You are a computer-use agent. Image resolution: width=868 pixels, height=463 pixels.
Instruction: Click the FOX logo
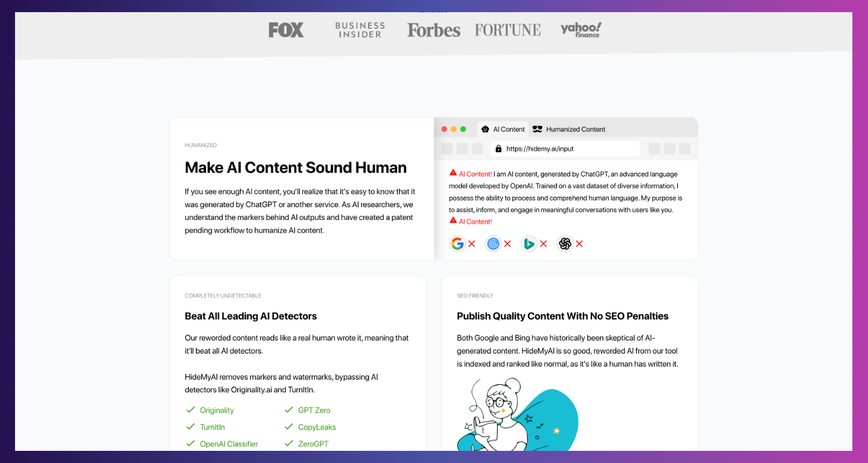[286, 30]
